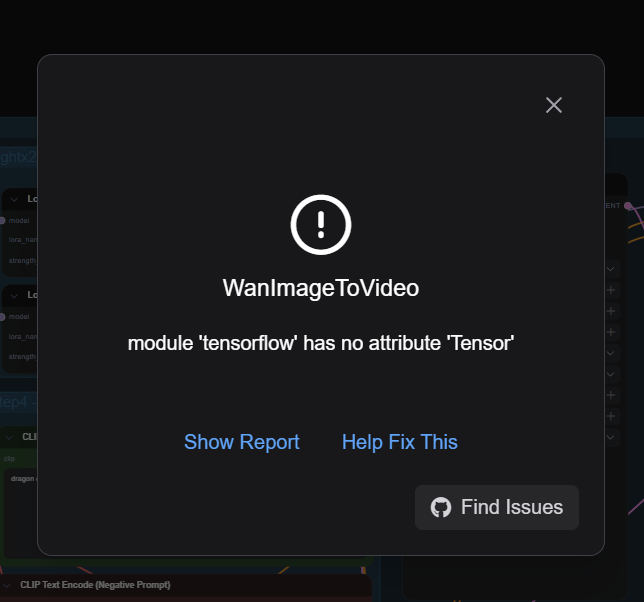Collapse the CLIP Text Encode (Negative Prompt) node
Viewport: 644px width, 602px height.
(x=7, y=585)
